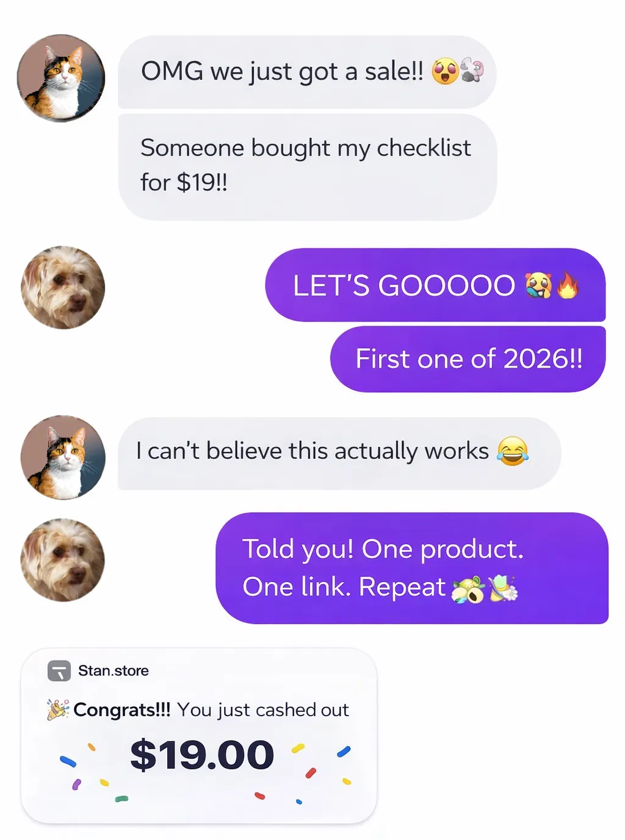
Task: Click the fire emoji in LET'S GOOOOO bubble
Action: pyautogui.click(x=568, y=285)
